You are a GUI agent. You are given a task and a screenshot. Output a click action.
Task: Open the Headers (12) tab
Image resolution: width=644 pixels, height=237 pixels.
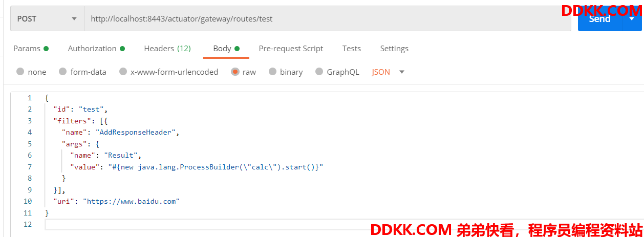pyautogui.click(x=167, y=49)
